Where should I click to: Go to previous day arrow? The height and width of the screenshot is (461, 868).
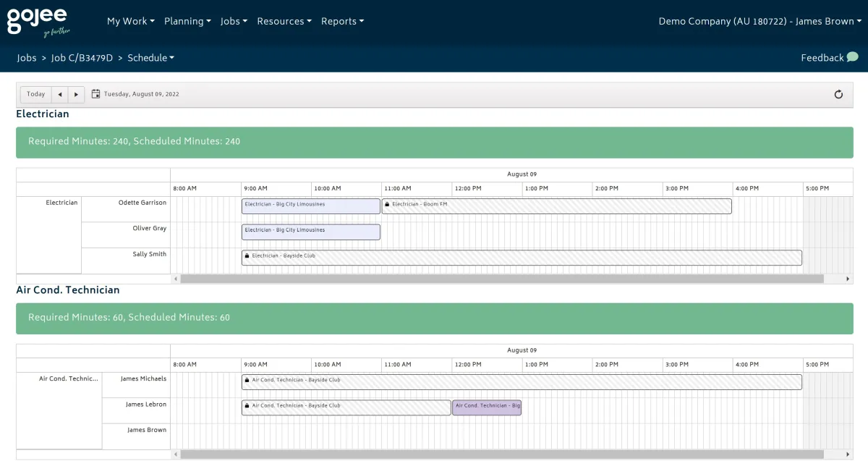(x=60, y=94)
